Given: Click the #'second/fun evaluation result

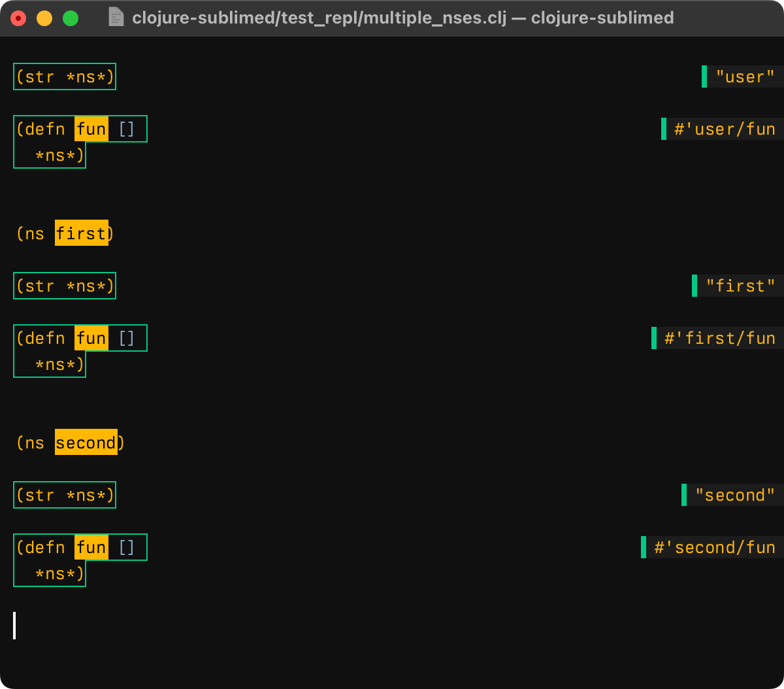Looking at the screenshot, I should (x=714, y=548).
